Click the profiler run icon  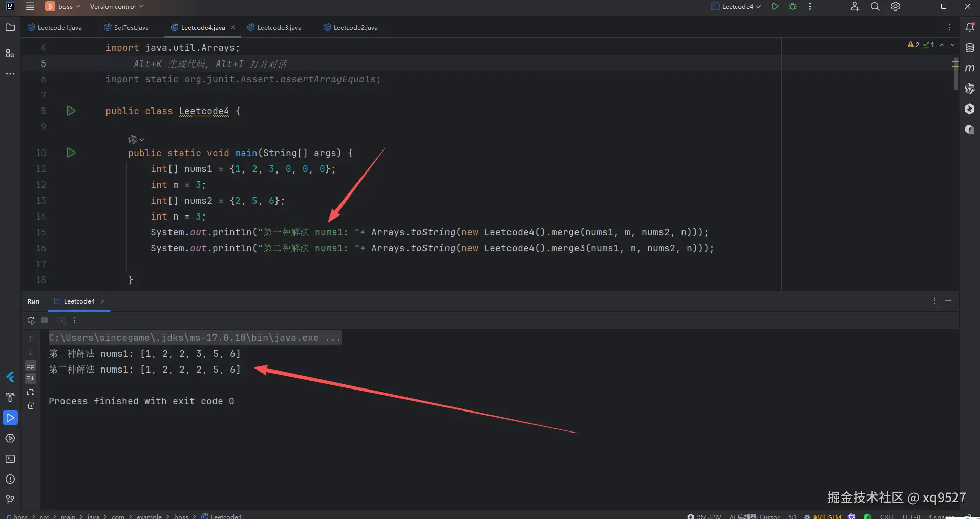tap(61, 320)
